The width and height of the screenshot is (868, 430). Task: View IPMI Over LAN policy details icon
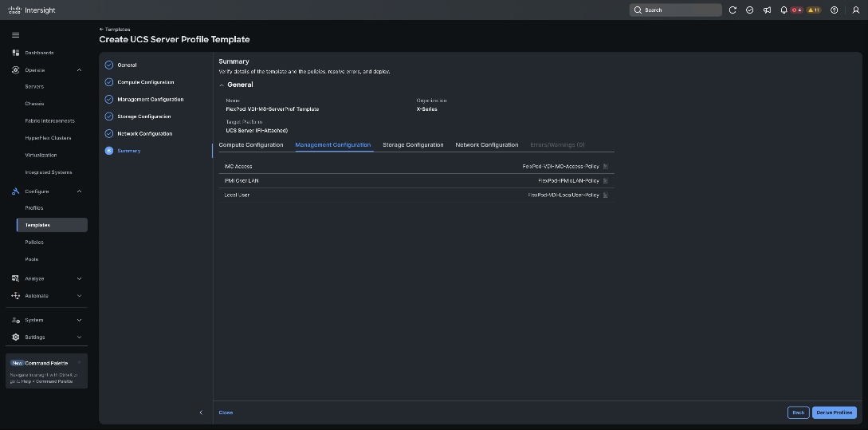(606, 180)
